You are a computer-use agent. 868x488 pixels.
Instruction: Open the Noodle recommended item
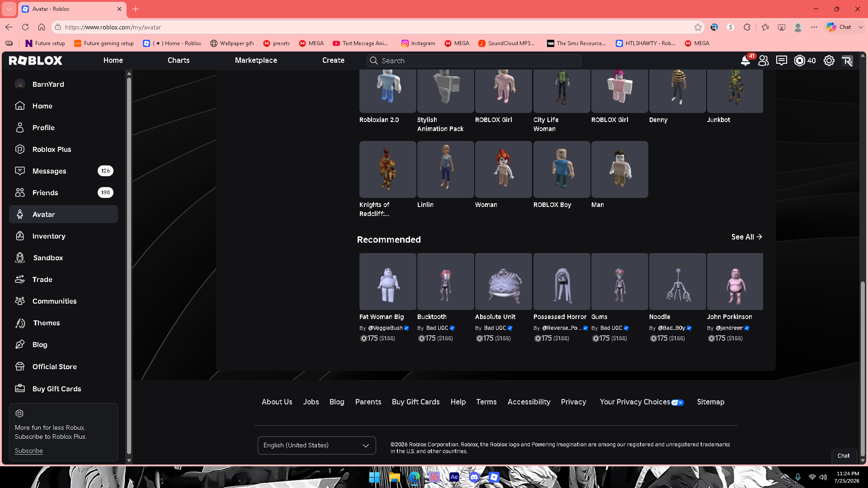(x=677, y=282)
